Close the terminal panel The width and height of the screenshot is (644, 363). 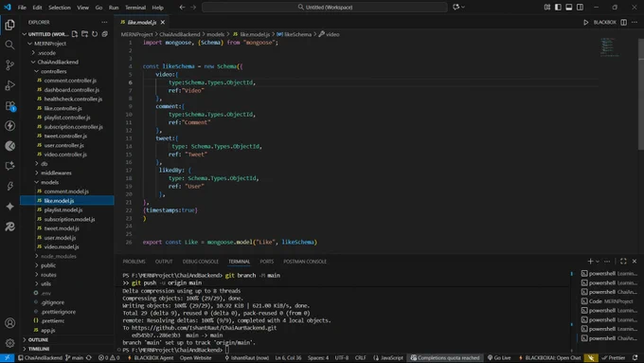(x=635, y=261)
